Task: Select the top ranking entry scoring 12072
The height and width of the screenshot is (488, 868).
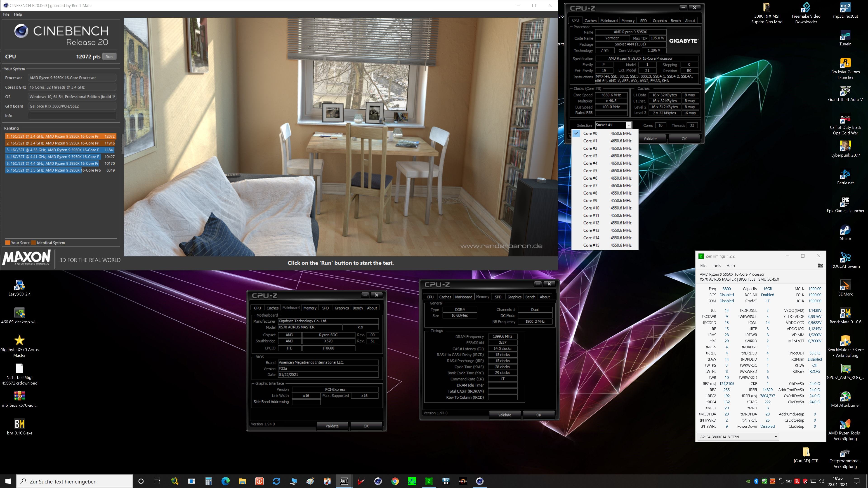Action: coord(61,136)
